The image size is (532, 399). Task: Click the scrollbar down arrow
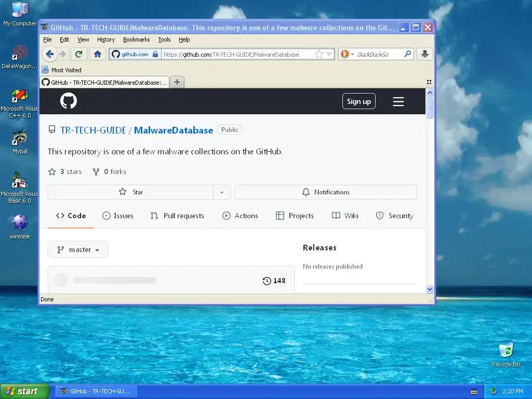click(x=430, y=289)
